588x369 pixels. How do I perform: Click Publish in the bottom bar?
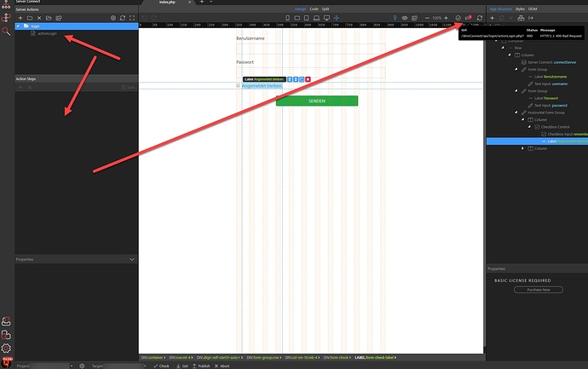click(201, 366)
